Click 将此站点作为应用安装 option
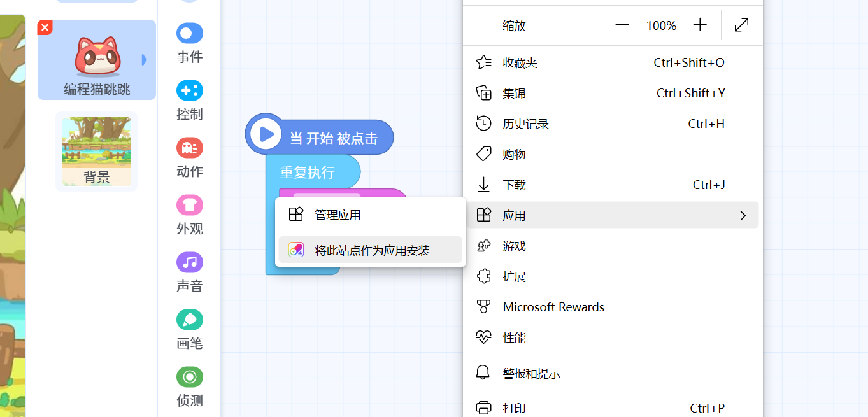868x417 pixels. (x=370, y=250)
